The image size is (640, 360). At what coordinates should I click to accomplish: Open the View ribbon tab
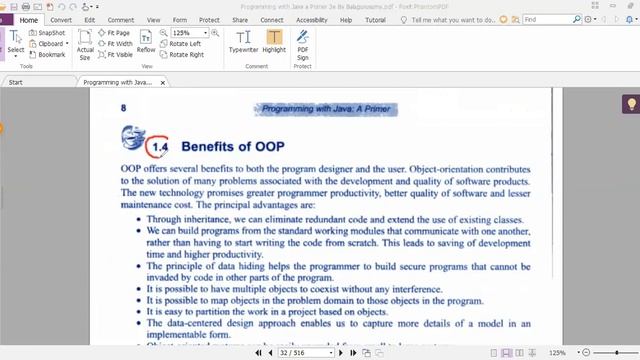[x=153, y=20]
